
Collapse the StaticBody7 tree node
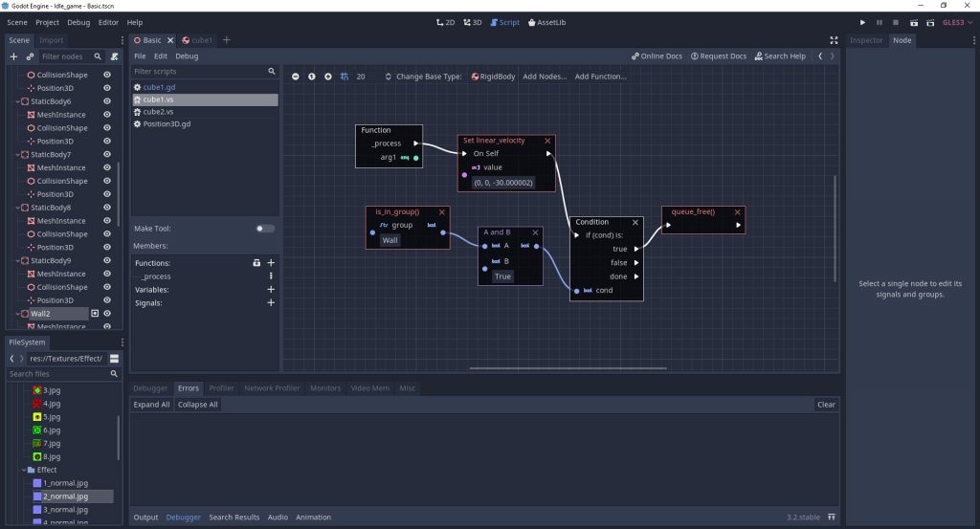pos(15,154)
